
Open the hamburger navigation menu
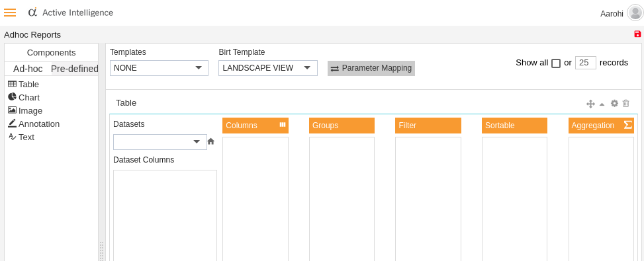tap(10, 13)
